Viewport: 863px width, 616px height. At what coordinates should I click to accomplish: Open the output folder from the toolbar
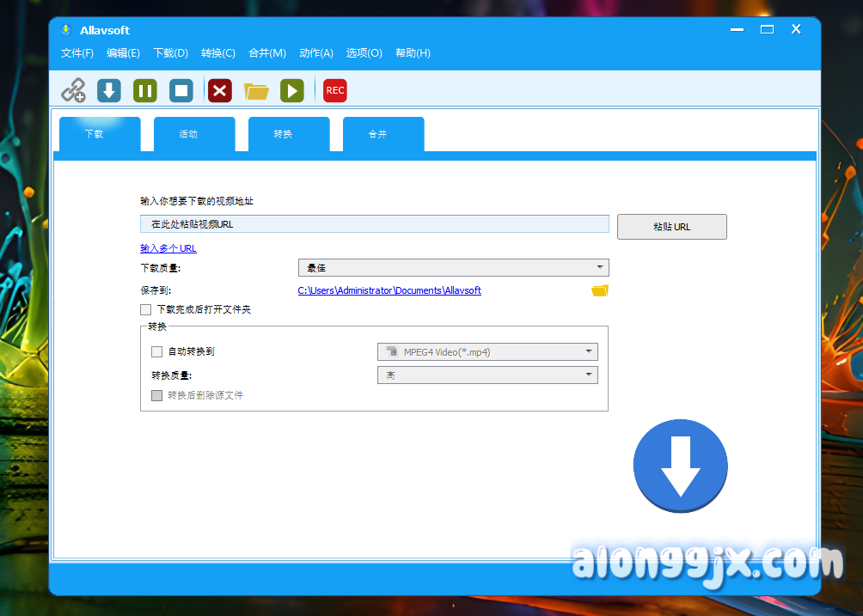pos(256,90)
